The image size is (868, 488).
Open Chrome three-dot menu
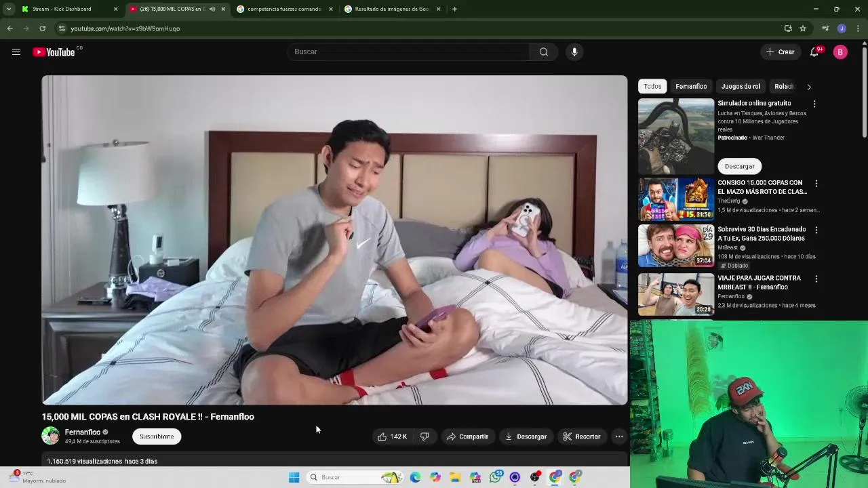(859, 28)
